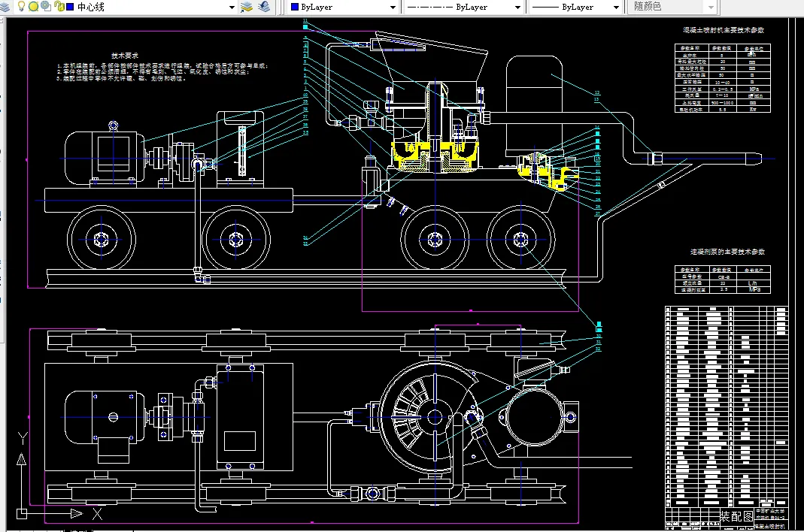Toggle the layer freeze sun icon
The height and width of the screenshot is (532, 804).
coord(33,7)
